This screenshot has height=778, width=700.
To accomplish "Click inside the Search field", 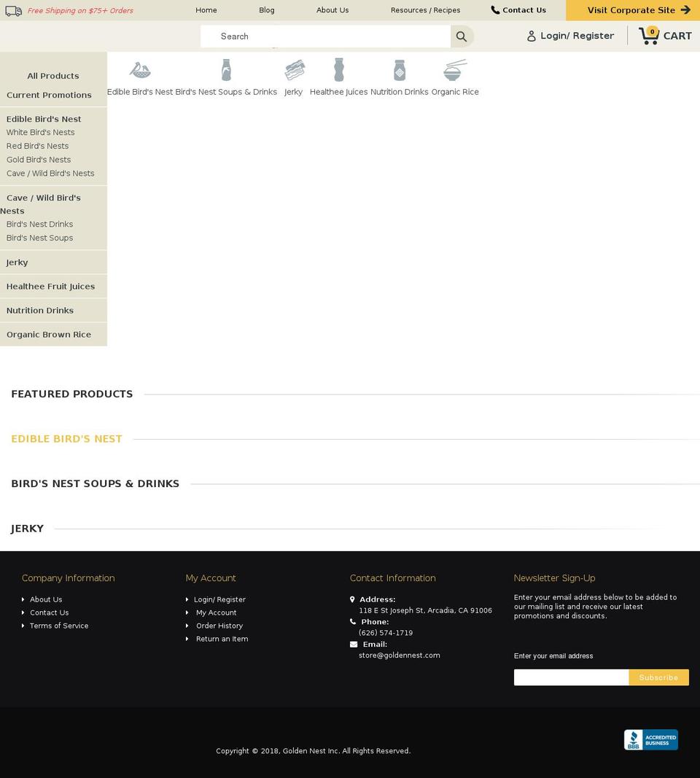I will click(325, 36).
